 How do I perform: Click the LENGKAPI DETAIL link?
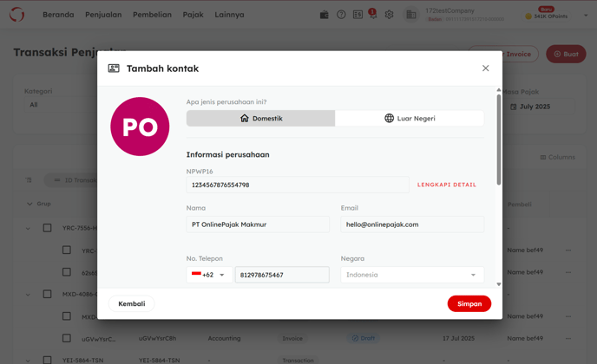447,185
